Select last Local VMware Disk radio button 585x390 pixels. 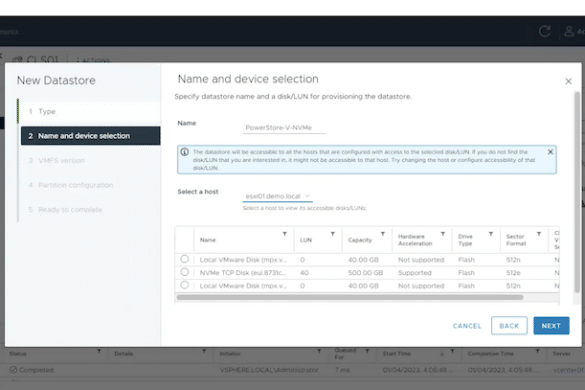pyautogui.click(x=184, y=285)
